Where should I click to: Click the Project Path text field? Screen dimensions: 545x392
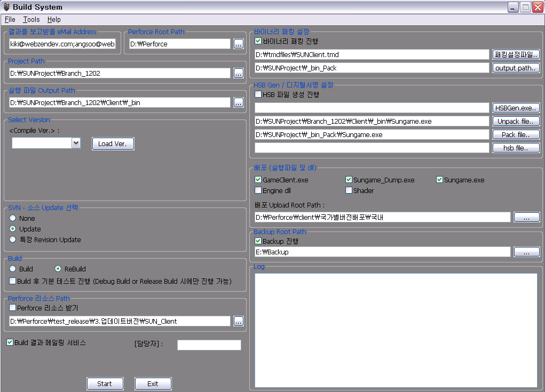[120, 73]
